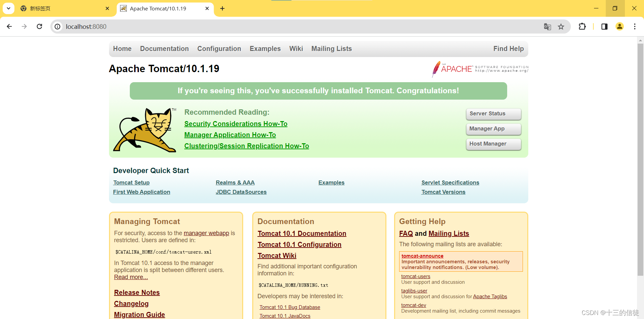Open the tomcat-announce mailing list link
The height and width of the screenshot is (319, 644).
(x=422, y=256)
